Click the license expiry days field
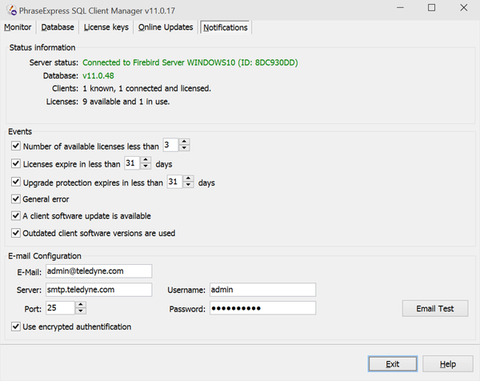Screen dimensions: 480x381 click(x=132, y=163)
